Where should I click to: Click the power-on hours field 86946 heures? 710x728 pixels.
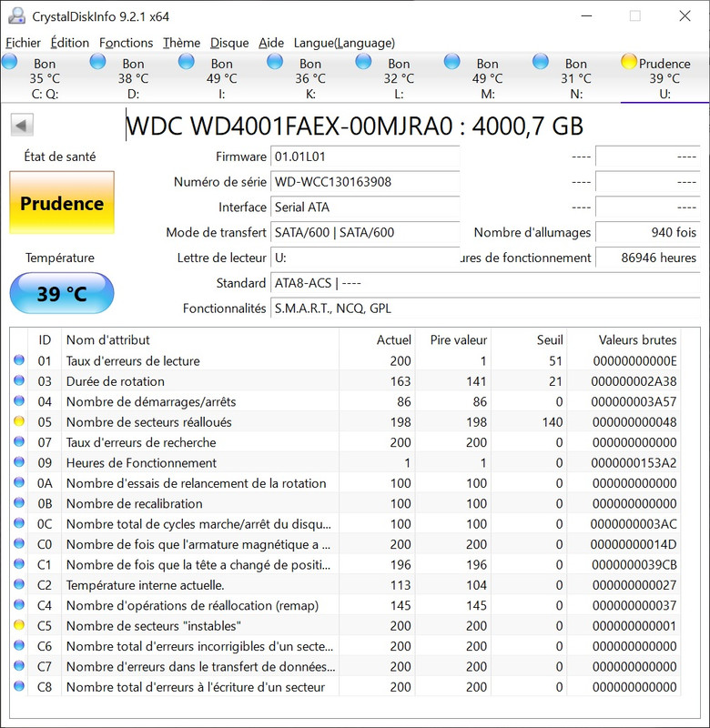[648, 258]
